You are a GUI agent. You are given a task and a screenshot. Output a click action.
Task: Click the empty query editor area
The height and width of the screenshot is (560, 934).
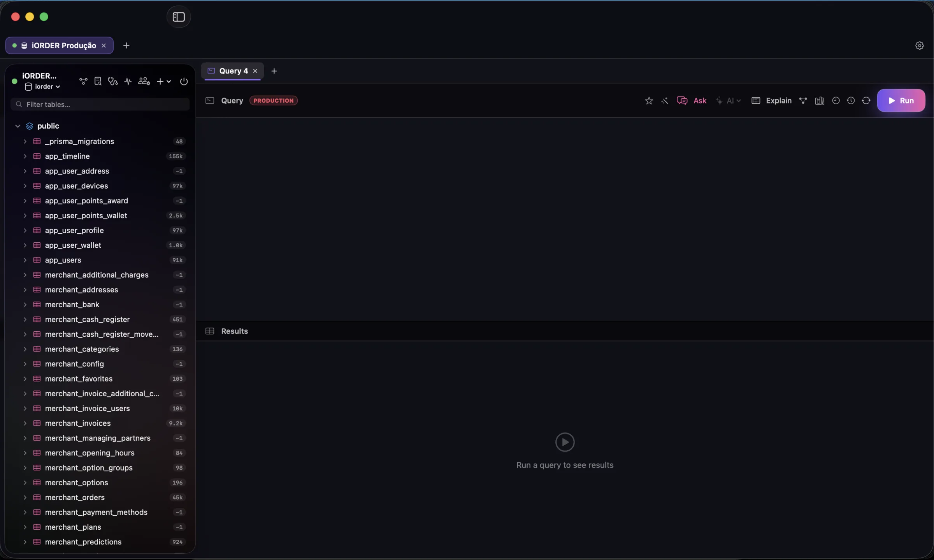(564, 219)
